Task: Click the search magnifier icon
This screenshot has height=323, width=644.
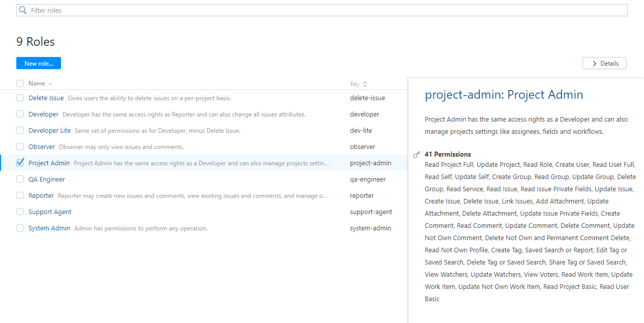Action: point(23,10)
